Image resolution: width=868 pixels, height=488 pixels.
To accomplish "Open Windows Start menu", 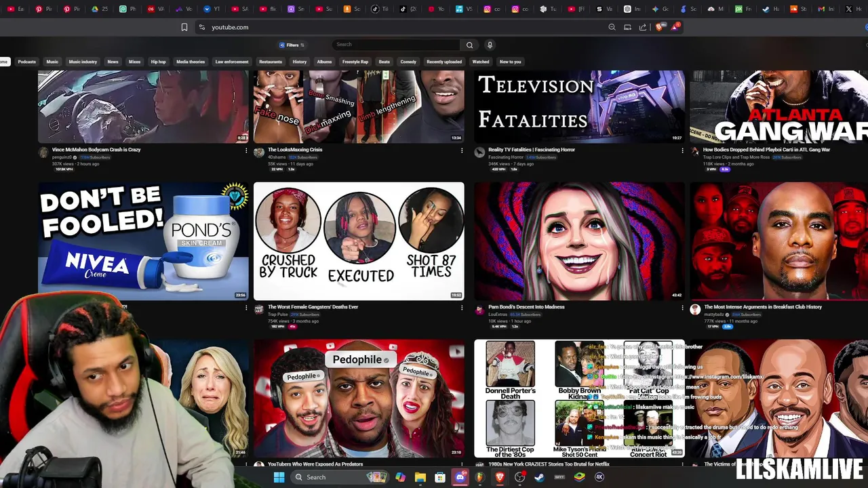I will 279,477.
